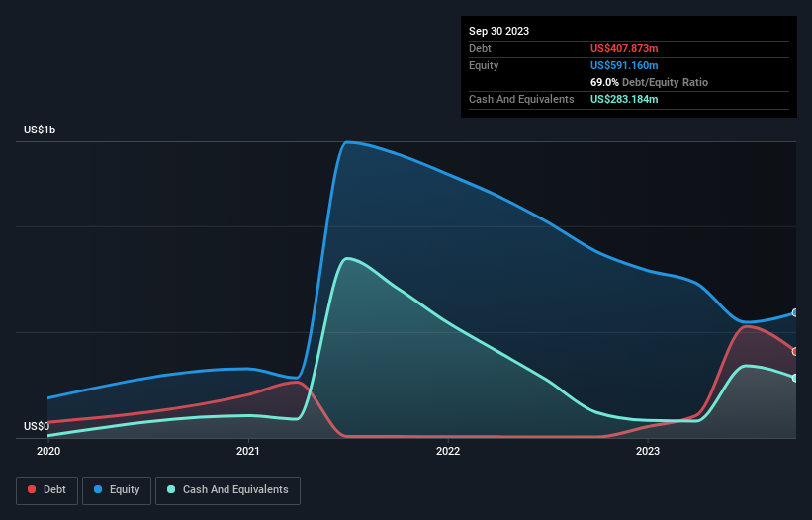The height and width of the screenshot is (520, 812).
Task: Toggle Cash And Equivalents legend button
Action: pos(227,490)
